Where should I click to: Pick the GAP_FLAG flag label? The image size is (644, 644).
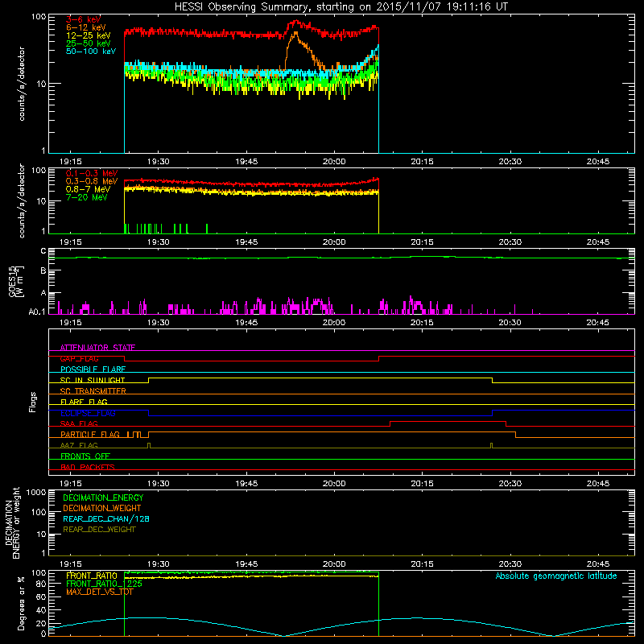[79, 358]
